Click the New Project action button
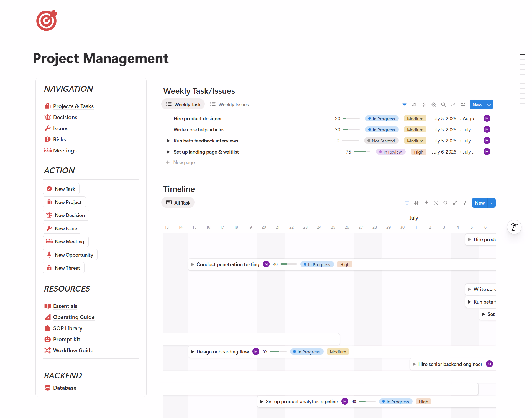The width and height of the screenshot is (532, 418). tap(64, 202)
